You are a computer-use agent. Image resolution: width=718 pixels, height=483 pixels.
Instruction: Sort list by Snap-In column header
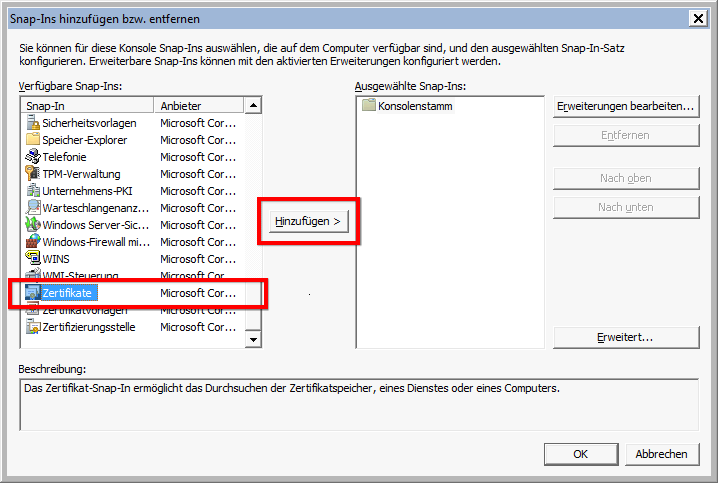click(88, 106)
